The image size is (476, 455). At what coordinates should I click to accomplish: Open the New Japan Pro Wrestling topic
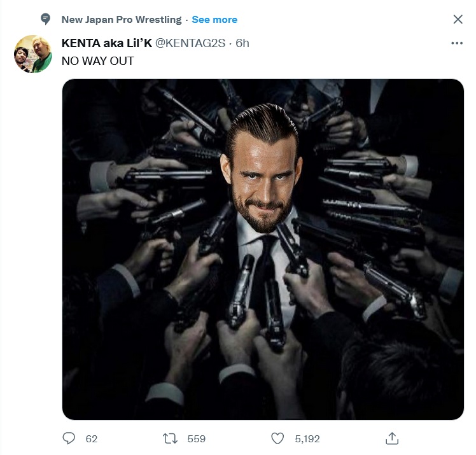121,20
